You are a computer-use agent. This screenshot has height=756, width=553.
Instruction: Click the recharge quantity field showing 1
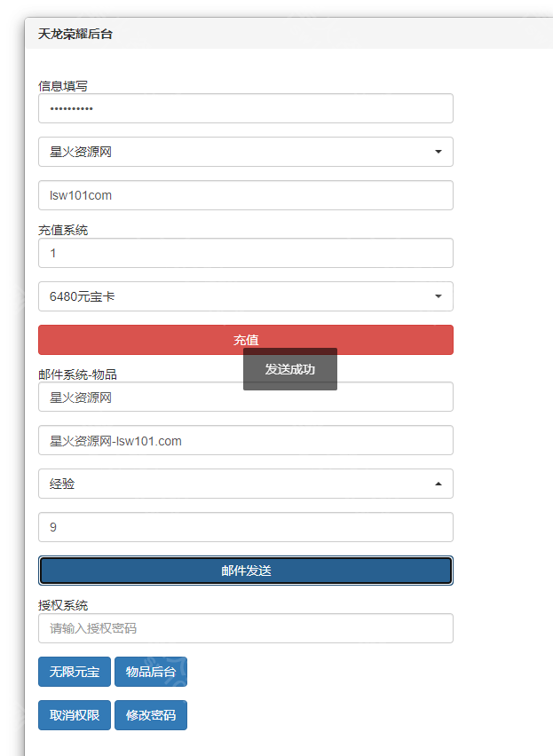(x=245, y=253)
